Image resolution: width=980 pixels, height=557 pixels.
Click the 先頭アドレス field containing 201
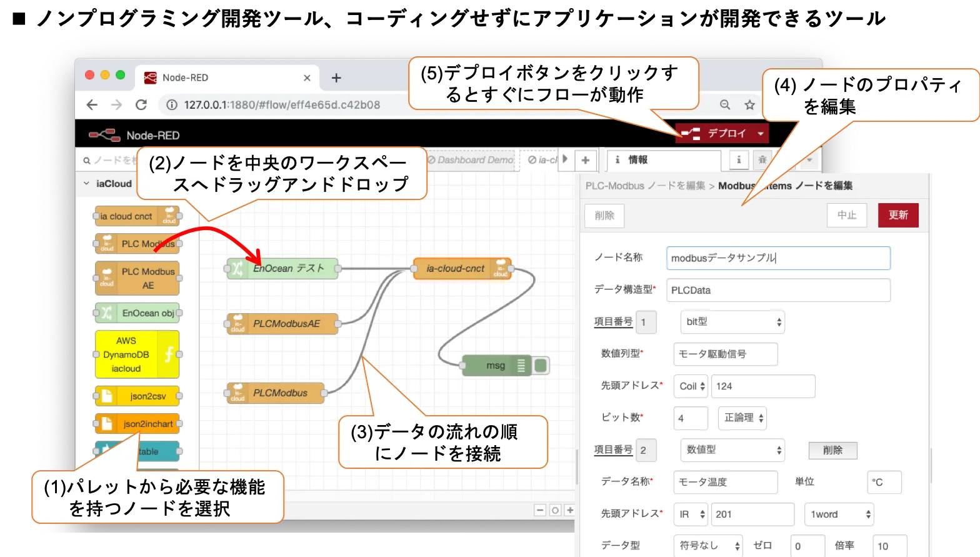[752, 514]
